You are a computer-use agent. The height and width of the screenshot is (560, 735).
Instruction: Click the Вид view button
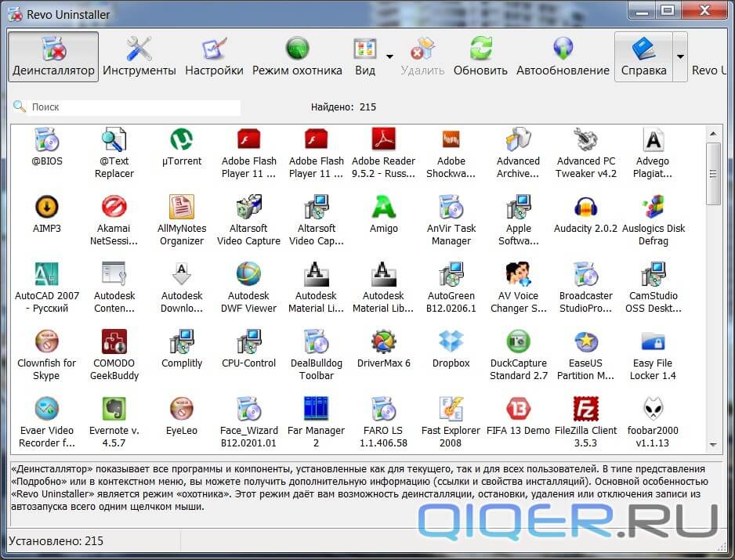(365, 56)
